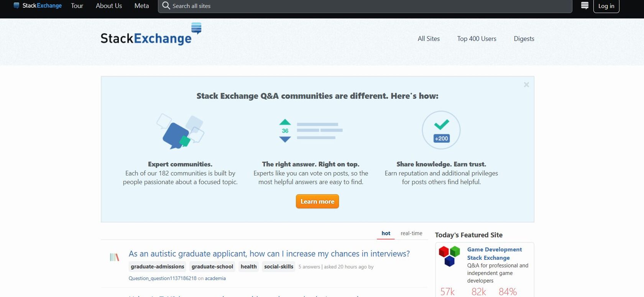Image resolution: width=644 pixels, height=297 pixels.
Task: Select the graduate-school tag
Action: click(212, 267)
